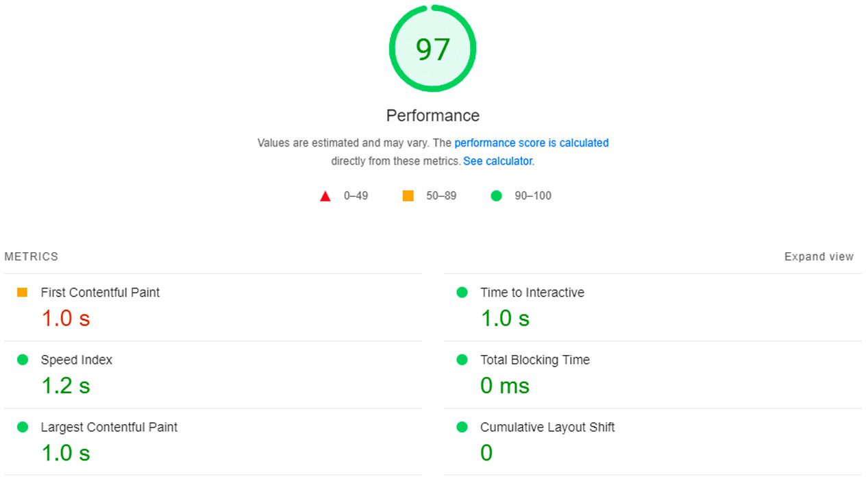Open the See calculator link
868x479 pixels.
coord(497,162)
